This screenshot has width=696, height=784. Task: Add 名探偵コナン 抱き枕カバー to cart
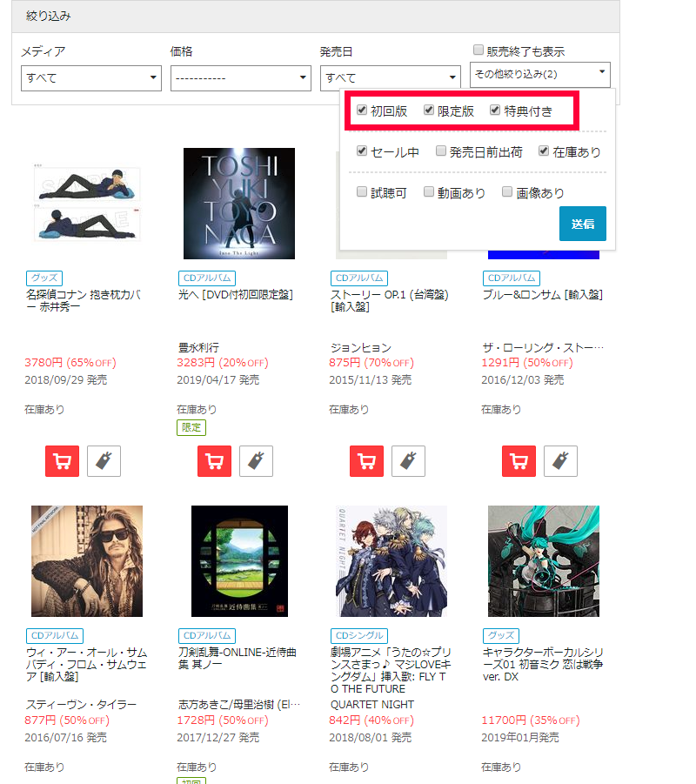(62, 461)
